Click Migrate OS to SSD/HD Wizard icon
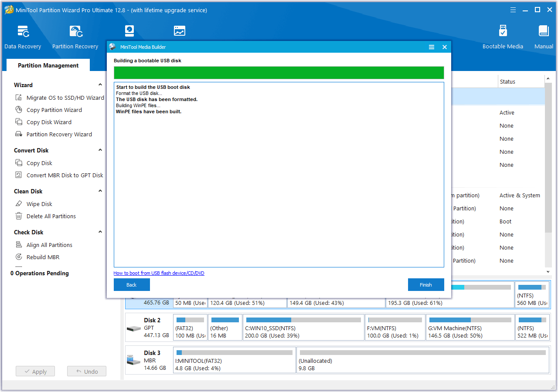This screenshot has height=392, width=558. coord(19,98)
